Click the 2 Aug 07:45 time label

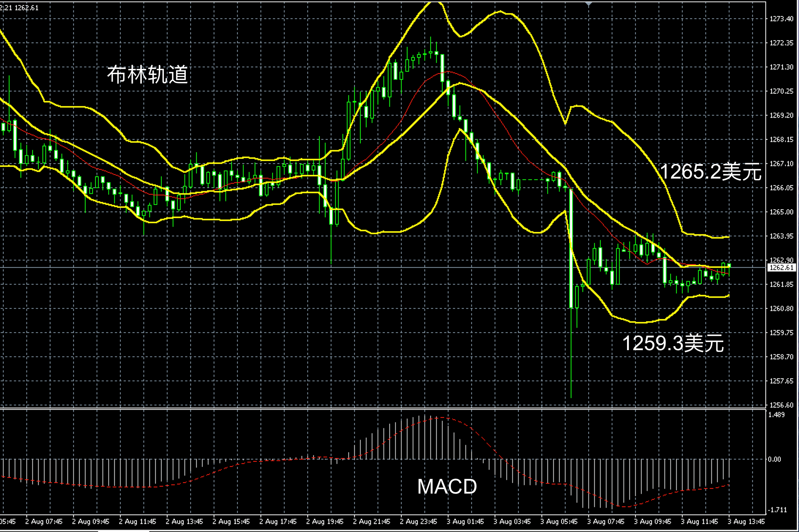pos(44,521)
